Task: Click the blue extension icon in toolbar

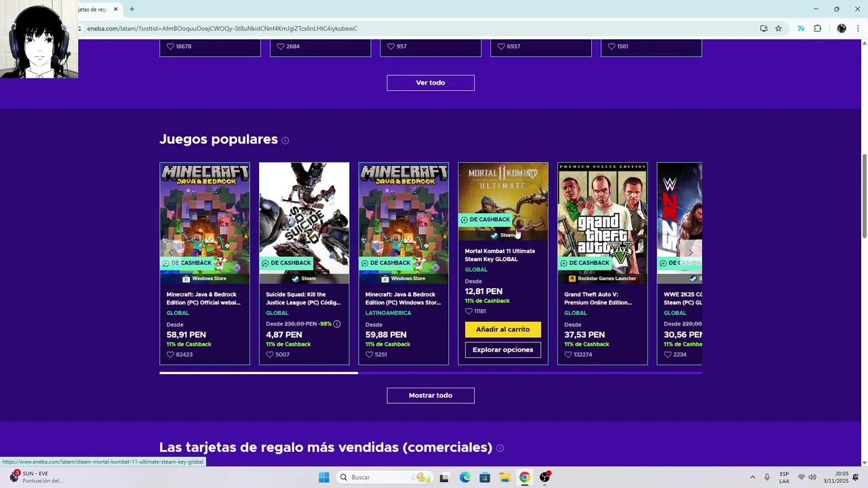Action: pyautogui.click(x=801, y=28)
